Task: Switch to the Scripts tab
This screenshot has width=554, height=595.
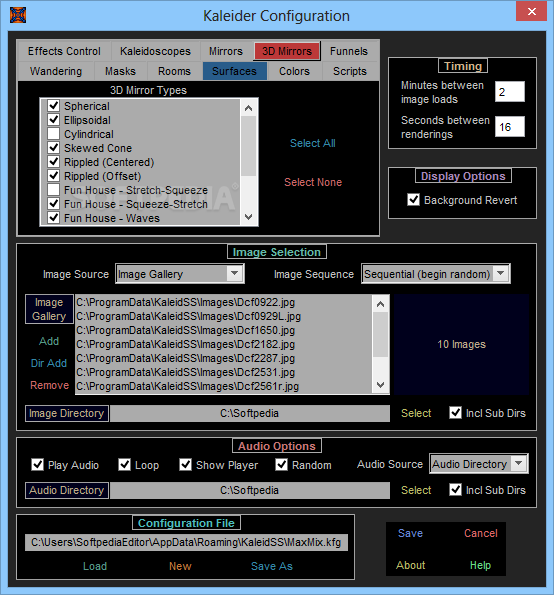Action: 350,71
